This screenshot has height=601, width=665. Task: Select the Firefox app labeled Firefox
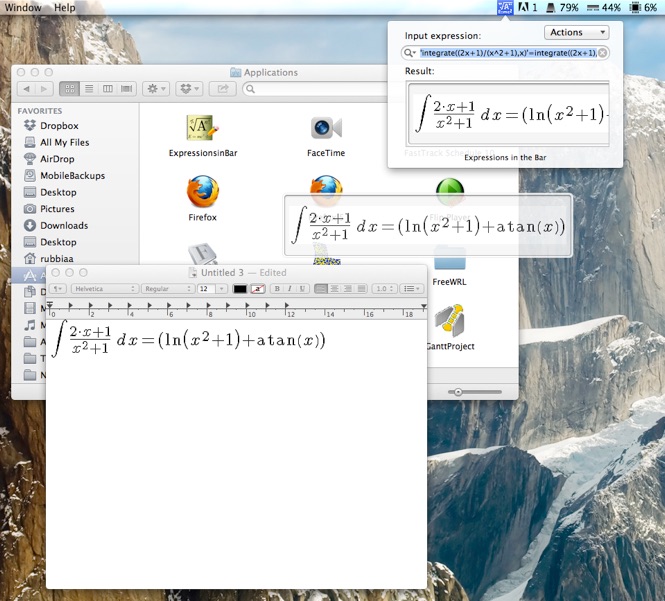pos(202,191)
